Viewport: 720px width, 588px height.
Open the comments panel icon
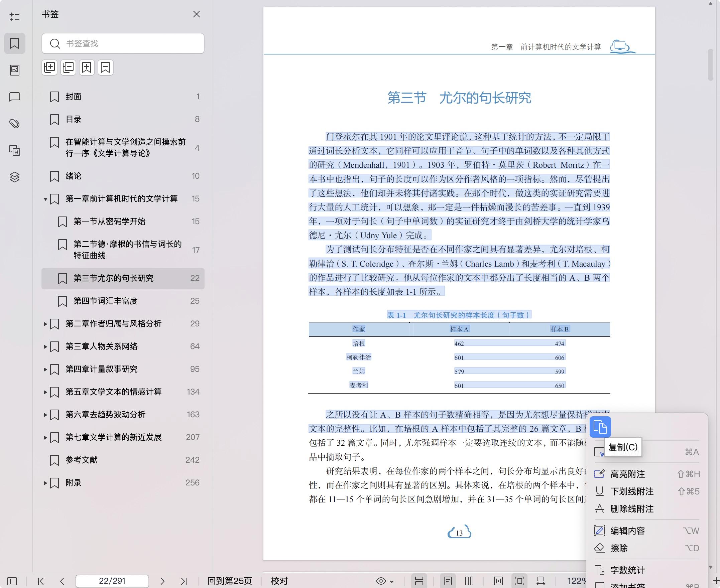click(x=15, y=97)
